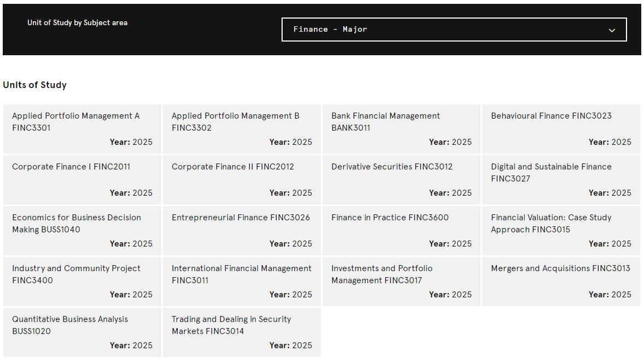644x363 pixels.
Task: Select Bank Financial Management BANK3011 unit
Action: [401, 129]
